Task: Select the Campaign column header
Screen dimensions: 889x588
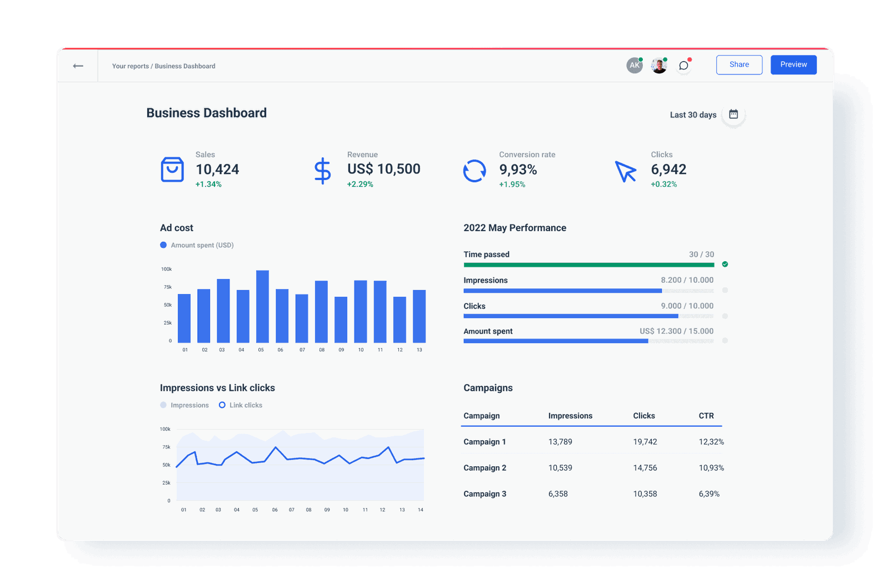Action: 481,416
